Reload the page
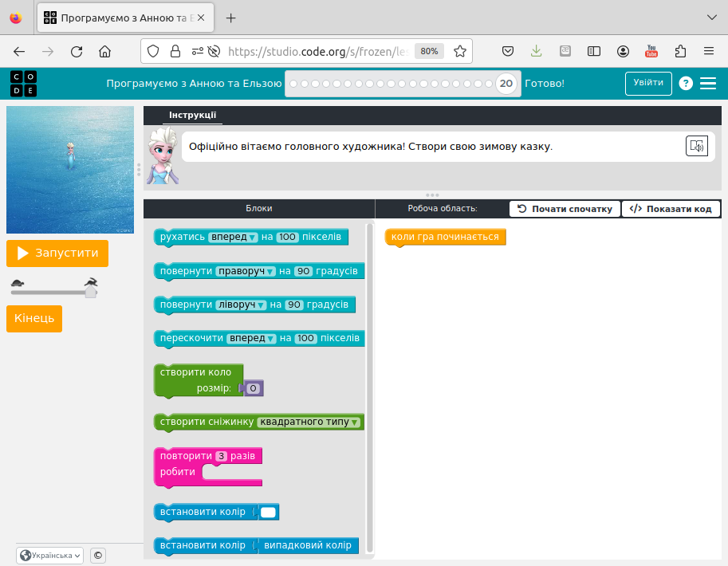The width and height of the screenshot is (728, 566). click(77, 52)
